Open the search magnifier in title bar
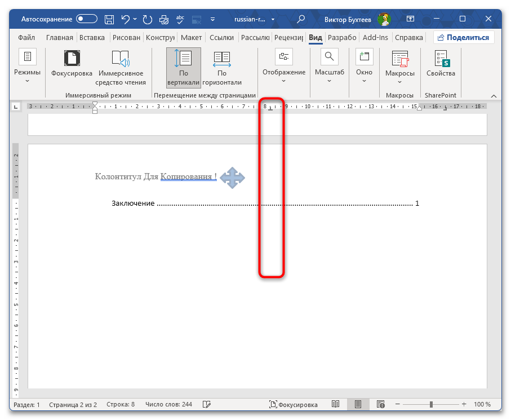Viewport: 511px width, 420px height. [x=301, y=19]
